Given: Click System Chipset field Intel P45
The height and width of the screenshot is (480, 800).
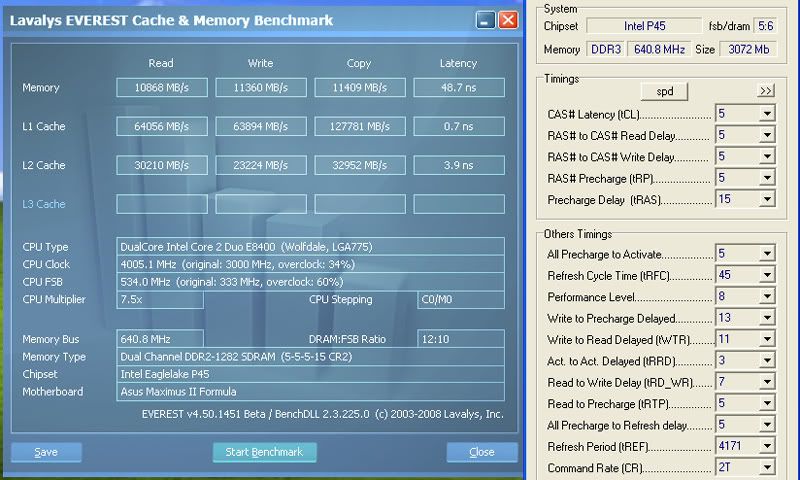Looking at the screenshot, I should tap(644, 26).
